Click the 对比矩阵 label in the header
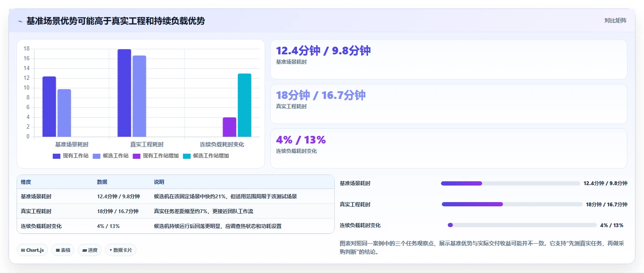The width and height of the screenshot is (644, 273). (615, 20)
